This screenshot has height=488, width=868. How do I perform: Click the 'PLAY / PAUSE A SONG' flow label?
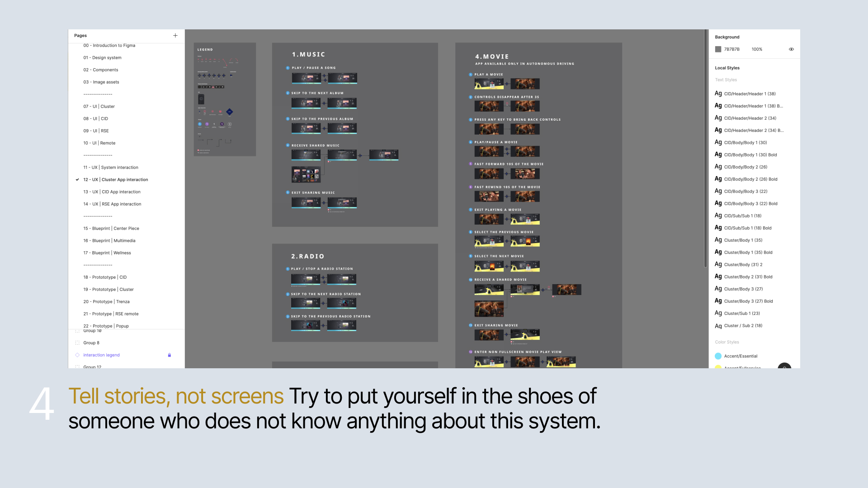[314, 68]
